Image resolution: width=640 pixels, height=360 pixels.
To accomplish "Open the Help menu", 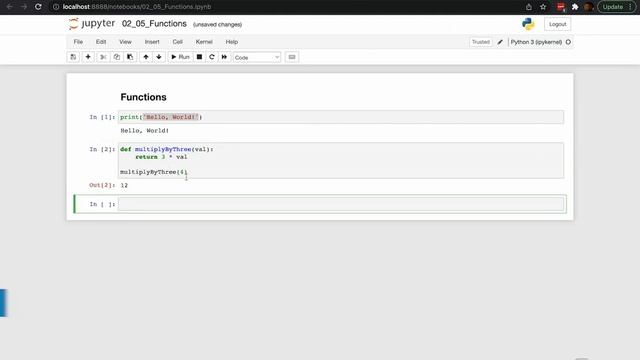I will (x=232, y=42).
